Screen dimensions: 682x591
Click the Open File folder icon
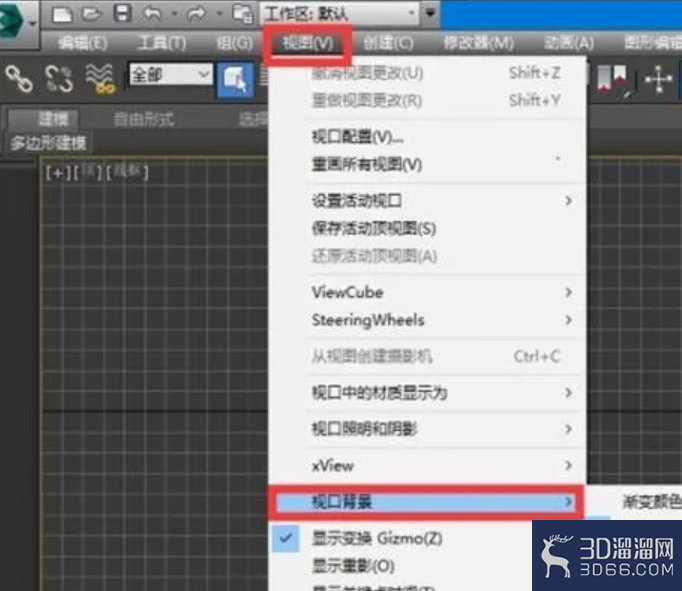[91, 14]
